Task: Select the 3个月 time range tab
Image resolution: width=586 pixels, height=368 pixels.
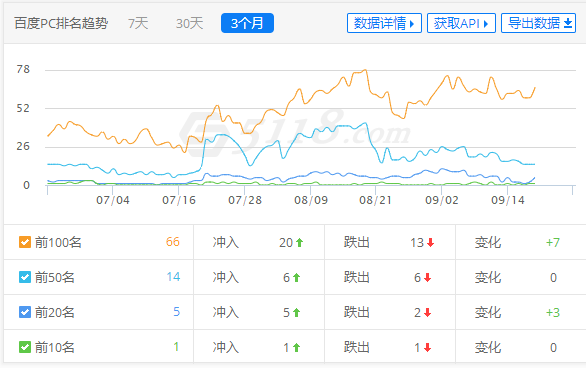Action: point(247,23)
